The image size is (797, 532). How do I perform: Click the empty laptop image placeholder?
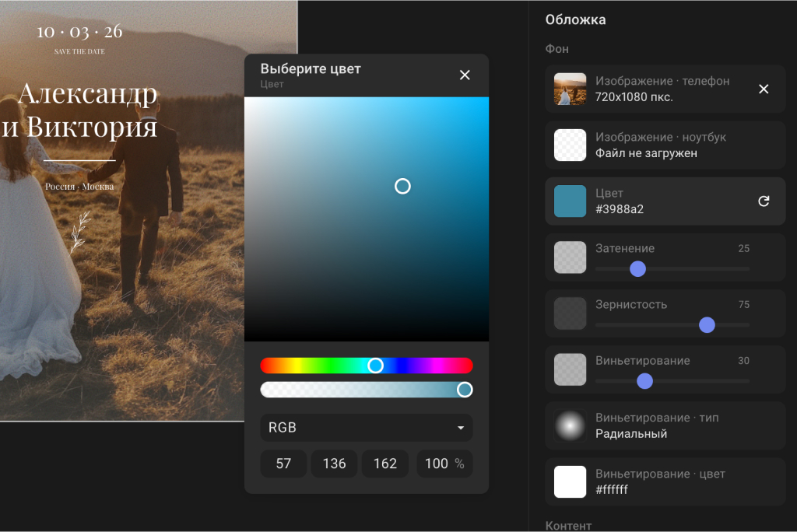click(x=570, y=145)
